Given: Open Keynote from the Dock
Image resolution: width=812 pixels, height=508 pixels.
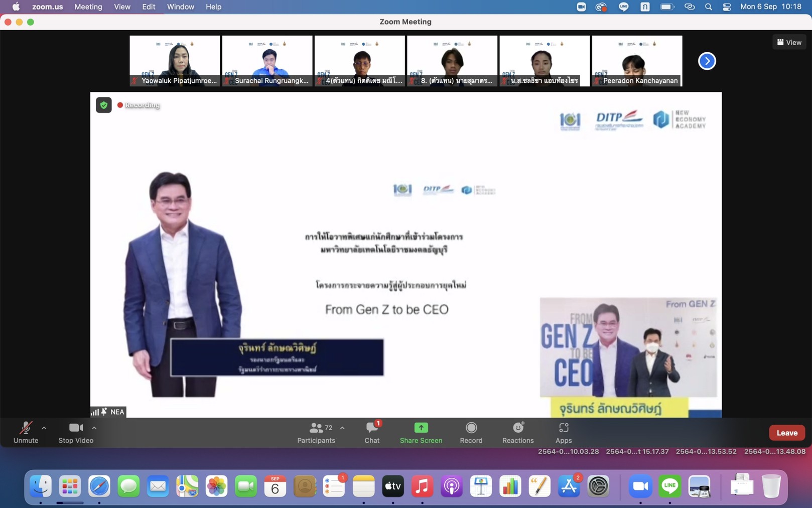Looking at the screenshot, I should (481, 486).
